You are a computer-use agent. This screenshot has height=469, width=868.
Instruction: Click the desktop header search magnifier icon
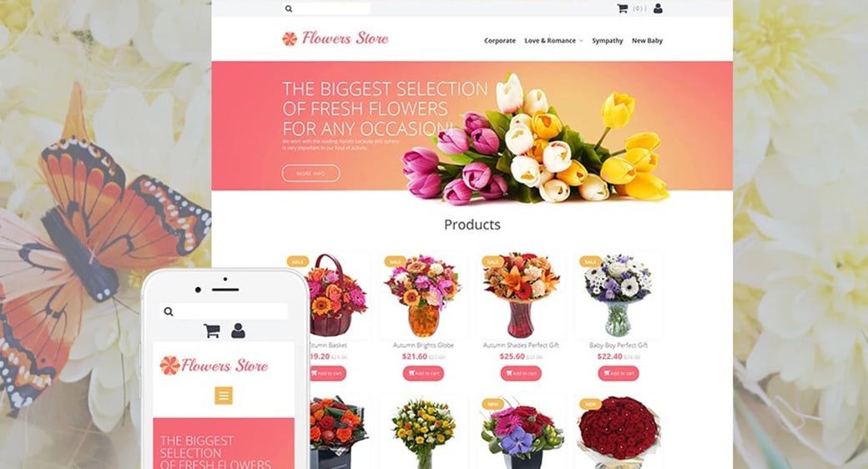[x=289, y=9]
